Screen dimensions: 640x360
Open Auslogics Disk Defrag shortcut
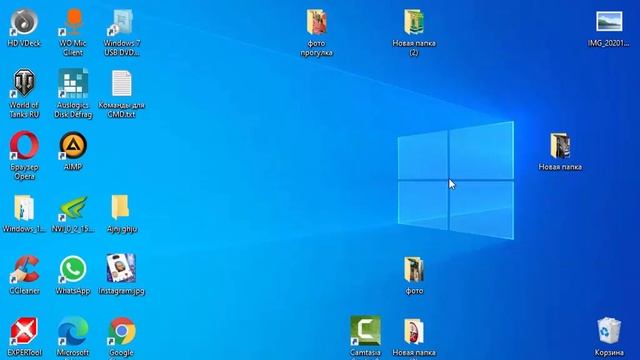tap(73, 84)
